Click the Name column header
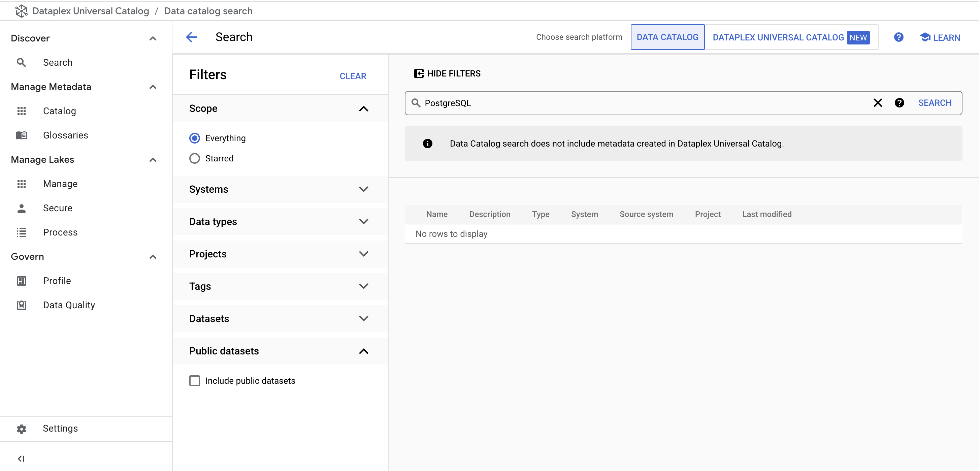This screenshot has width=980, height=471. tap(437, 214)
